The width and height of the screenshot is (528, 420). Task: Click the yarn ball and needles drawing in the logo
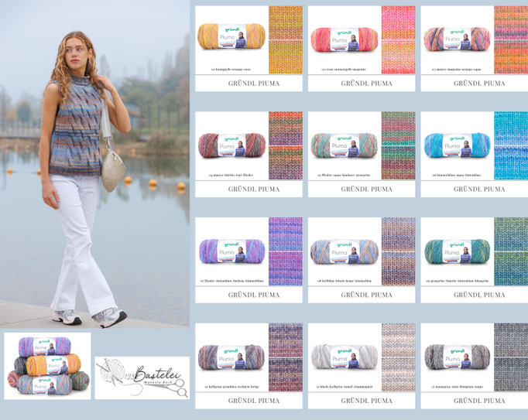coord(111,372)
